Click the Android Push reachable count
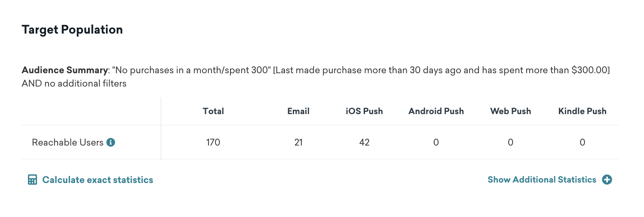 pyautogui.click(x=436, y=142)
